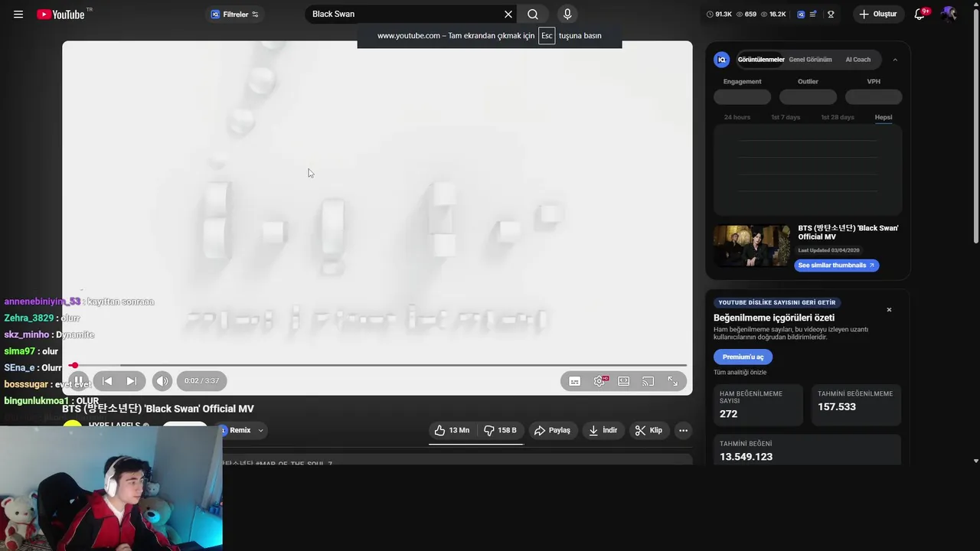Collapse the IQ panel with the chevron
The height and width of the screenshot is (551, 980).
(895, 60)
